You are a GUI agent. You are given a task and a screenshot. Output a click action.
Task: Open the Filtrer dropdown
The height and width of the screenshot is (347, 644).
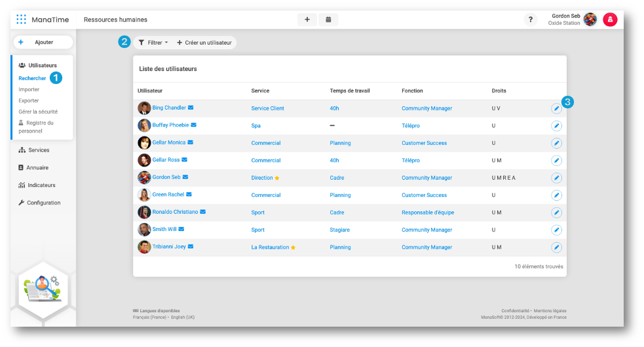[x=153, y=43]
